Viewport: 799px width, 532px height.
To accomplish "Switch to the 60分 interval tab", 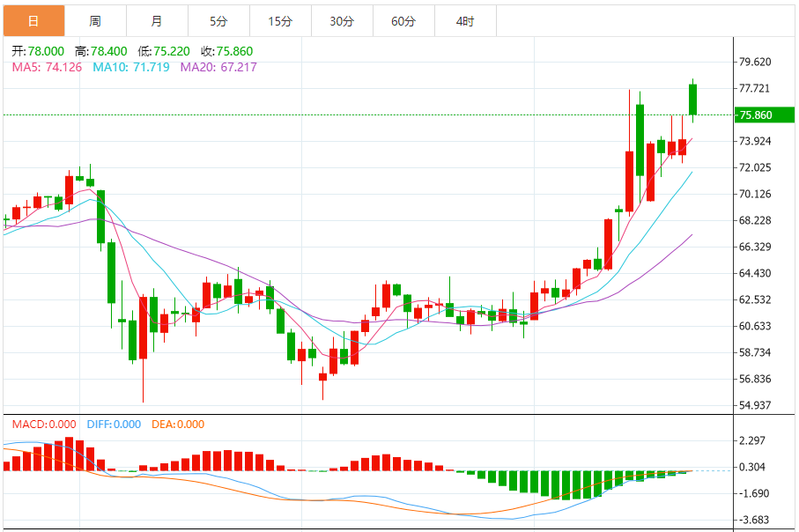I will point(403,21).
